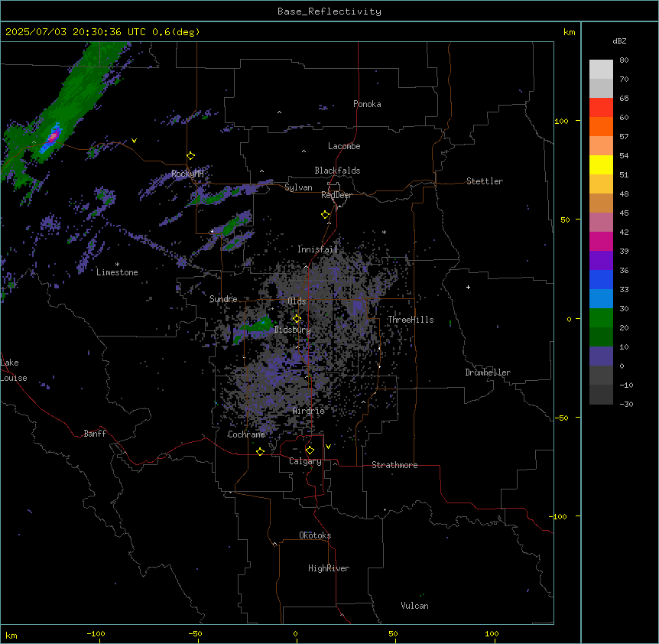Select the red 60-65 dBZ legend swatch
Screen dimensions: 659x644
tap(601, 107)
